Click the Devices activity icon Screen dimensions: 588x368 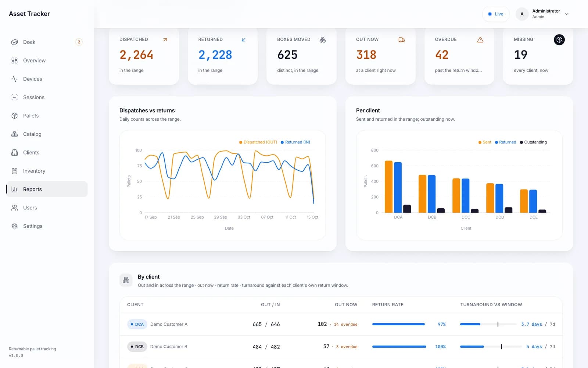pos(14,79)
